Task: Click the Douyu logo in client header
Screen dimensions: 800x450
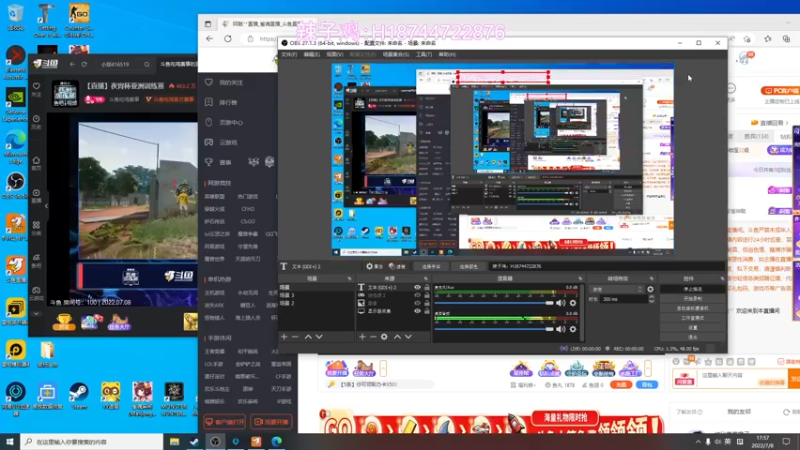Action: click(46, 64)
